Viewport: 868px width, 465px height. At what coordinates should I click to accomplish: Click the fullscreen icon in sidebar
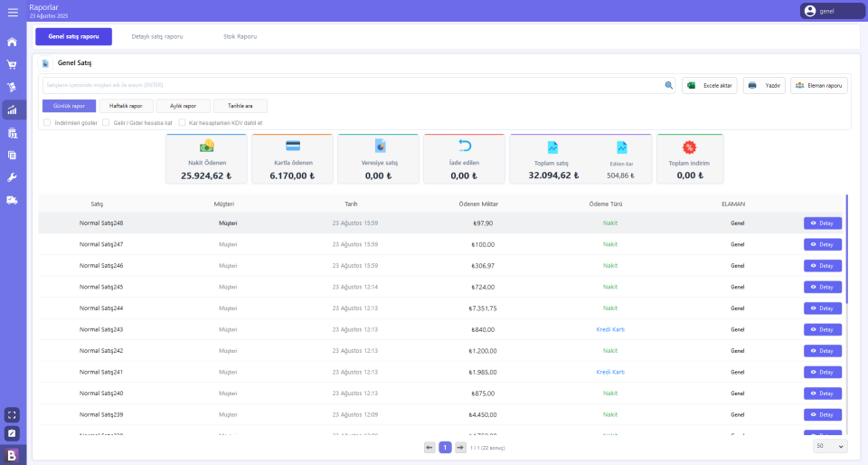point(13,415)
